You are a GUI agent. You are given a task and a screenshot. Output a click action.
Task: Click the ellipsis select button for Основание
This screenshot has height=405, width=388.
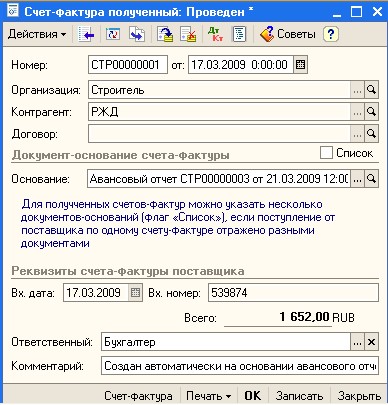tap(357, 179)
